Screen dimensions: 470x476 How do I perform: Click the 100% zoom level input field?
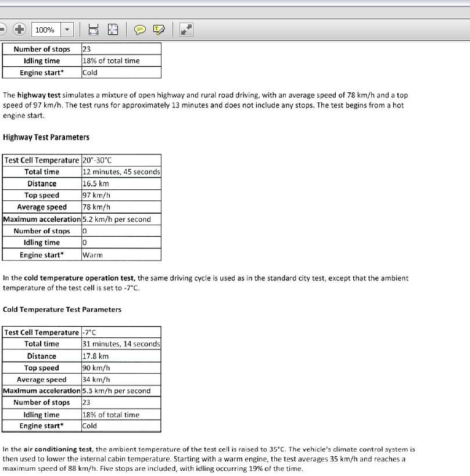[45, 30]
